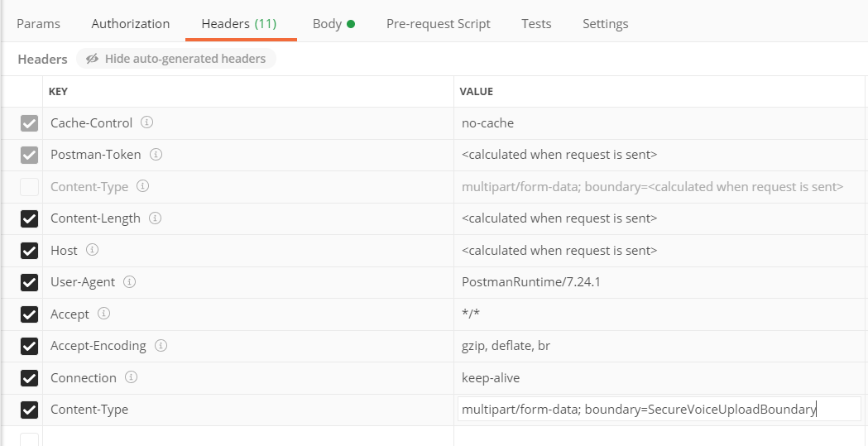Disable the custom Content-Type header at bottom
Image resolution: width=868 pixels, height=446 pixels.
click(x=29, y=410)
